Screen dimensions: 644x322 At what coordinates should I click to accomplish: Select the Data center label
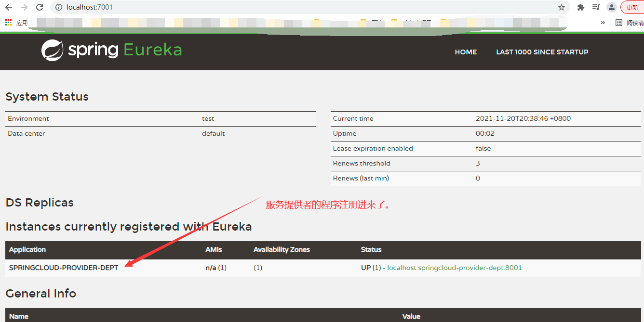pos(27,133)
